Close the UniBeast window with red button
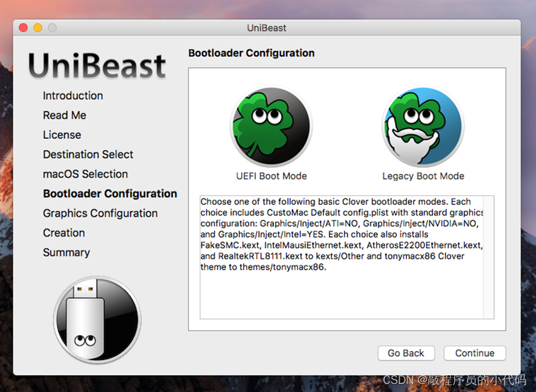The width and height of the screenshot is (536, 392). click(24, 28)
